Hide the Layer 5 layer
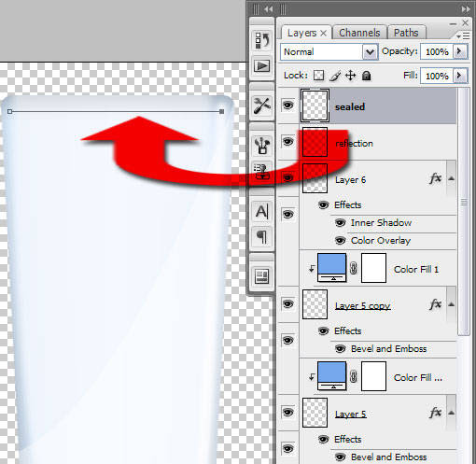476x464 pixels. [287, 413]
